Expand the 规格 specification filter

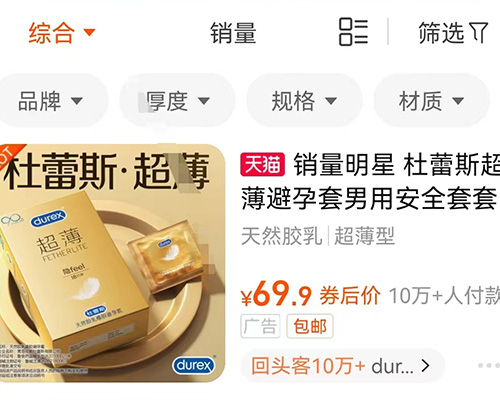click(304, 101)
